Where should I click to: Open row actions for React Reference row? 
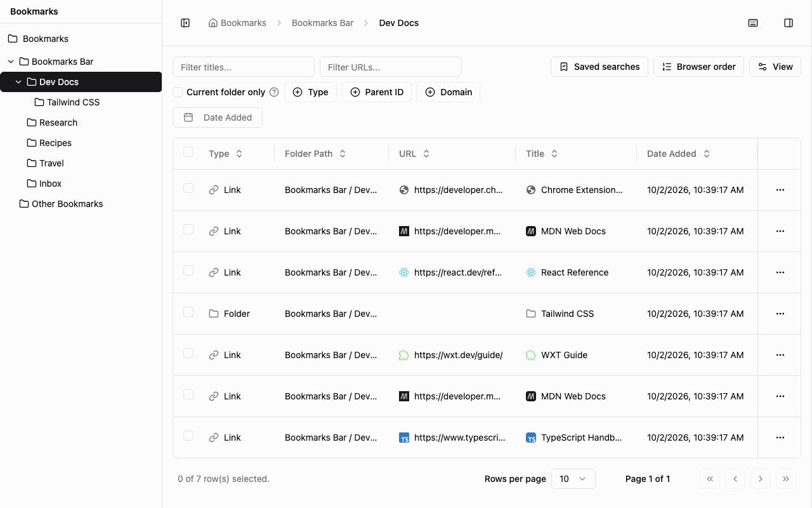pos(780,272)
